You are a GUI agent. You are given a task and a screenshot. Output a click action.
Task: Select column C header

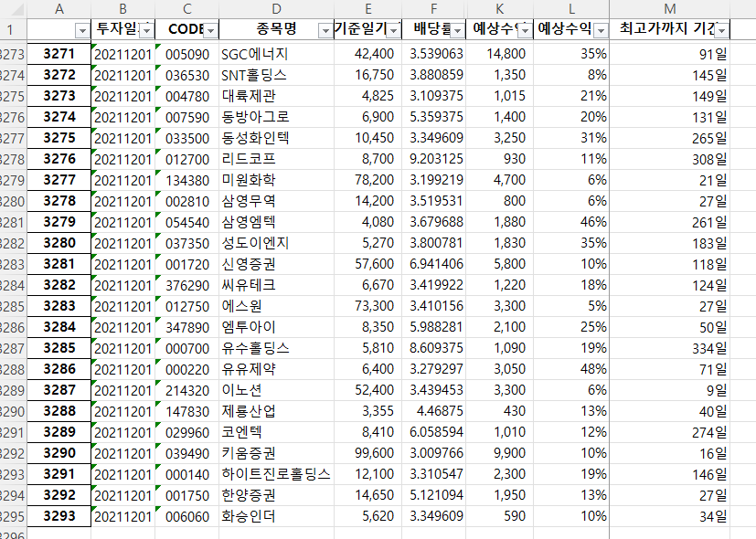click(187, 9)
